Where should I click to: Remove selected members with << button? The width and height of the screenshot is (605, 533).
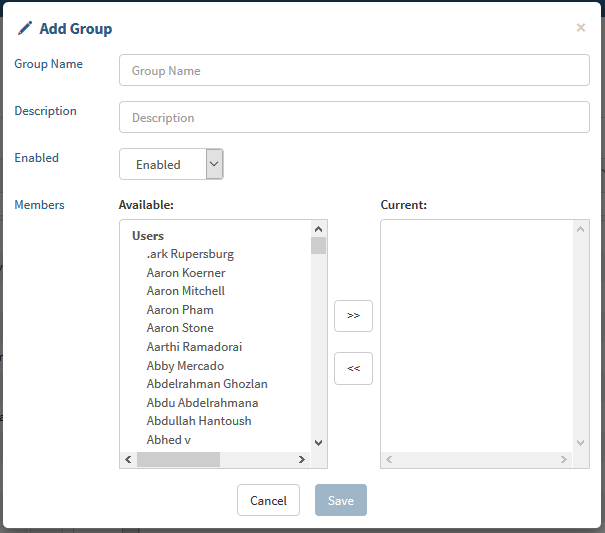353,368
